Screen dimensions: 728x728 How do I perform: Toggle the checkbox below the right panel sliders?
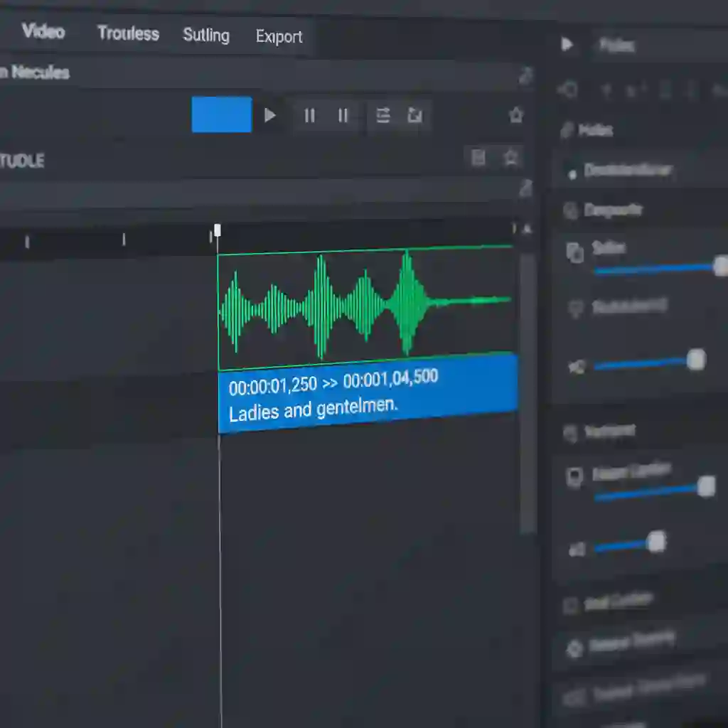pos(570,606)
